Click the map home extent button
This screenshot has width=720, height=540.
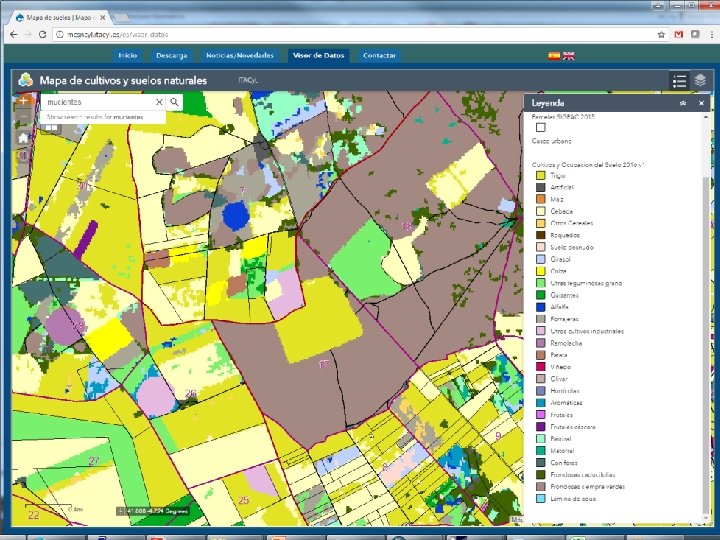click(22, 138)
